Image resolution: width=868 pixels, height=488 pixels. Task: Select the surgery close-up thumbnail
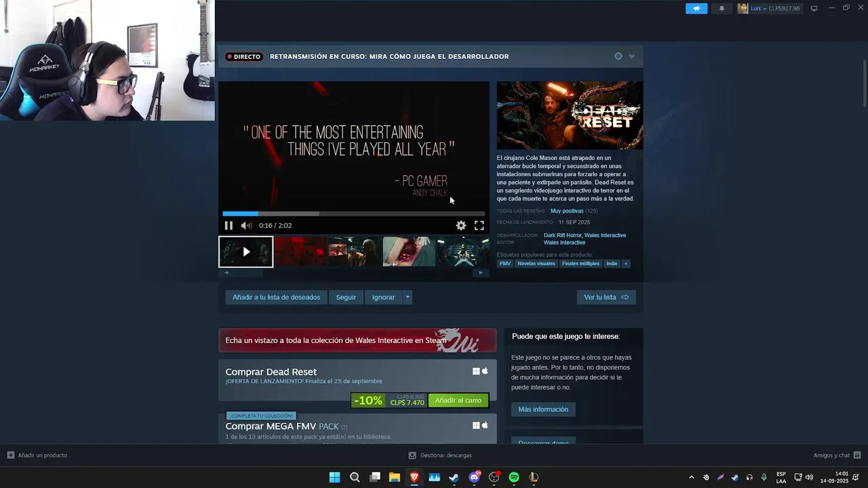409,251
